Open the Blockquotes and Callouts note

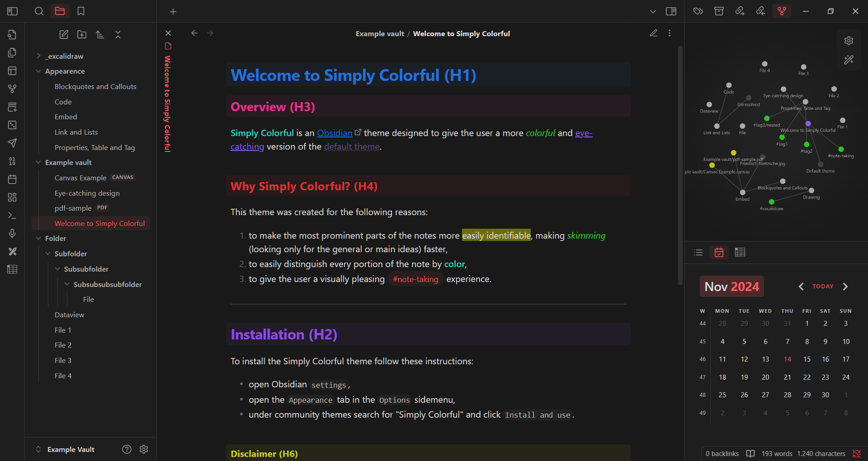click(95, 87)
